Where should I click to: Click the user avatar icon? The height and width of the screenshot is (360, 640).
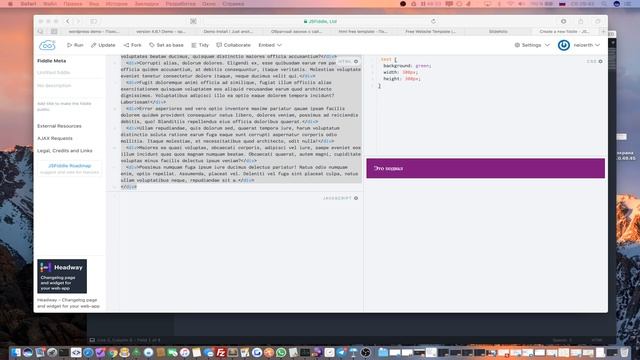tap(564, 45)
